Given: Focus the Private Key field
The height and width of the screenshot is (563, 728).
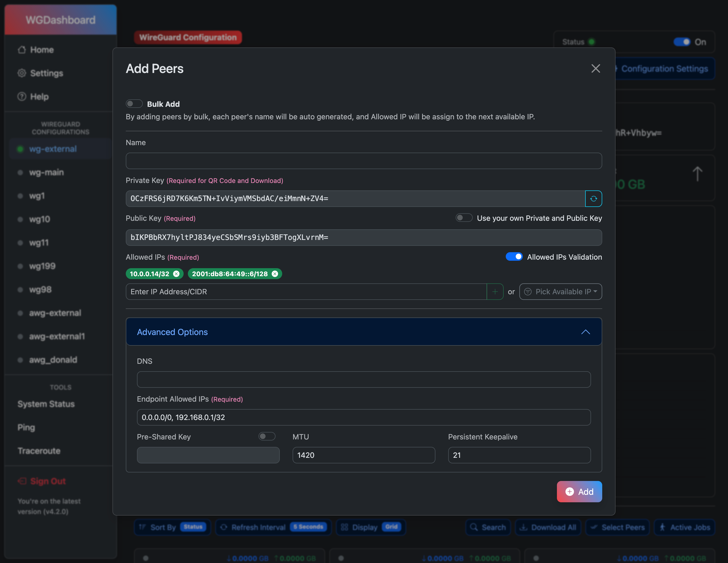Looking at the screenshot, I should coord(355,199).
